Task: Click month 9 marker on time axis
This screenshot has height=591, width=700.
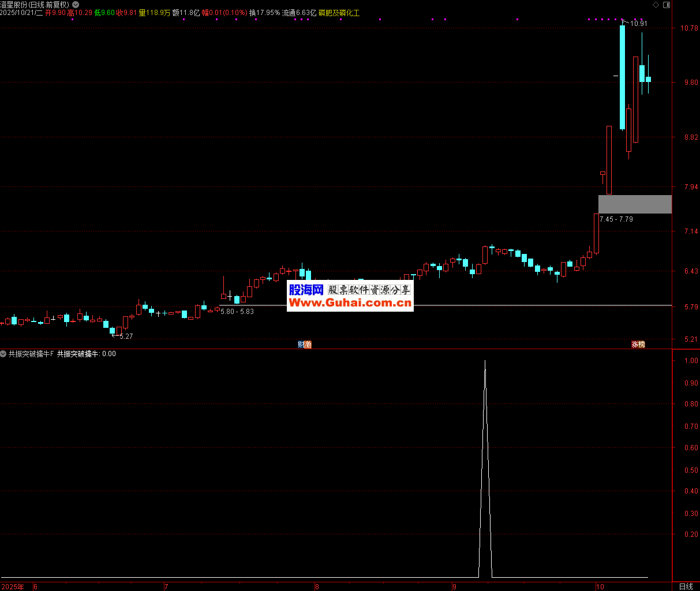Action: tap(455, 587)
